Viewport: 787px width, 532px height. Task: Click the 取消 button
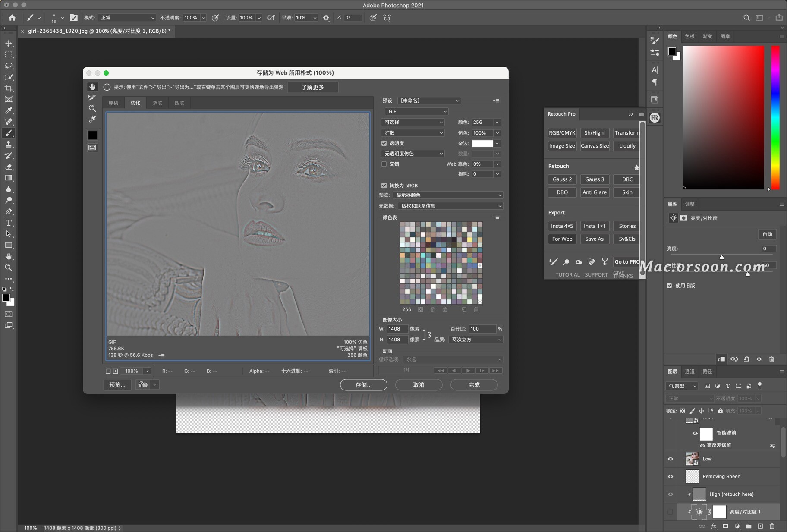(x=419, y=385)
